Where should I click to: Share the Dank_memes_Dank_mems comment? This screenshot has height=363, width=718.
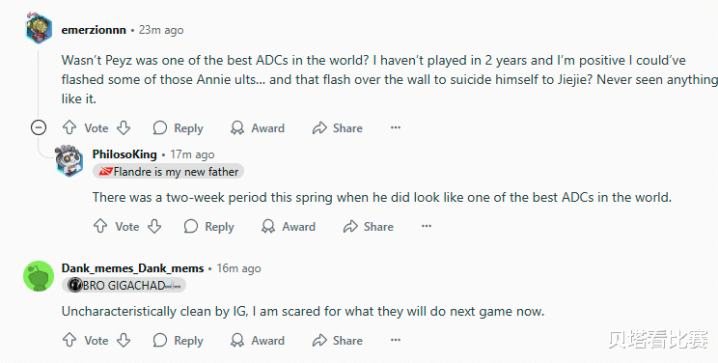click(337, 340)
